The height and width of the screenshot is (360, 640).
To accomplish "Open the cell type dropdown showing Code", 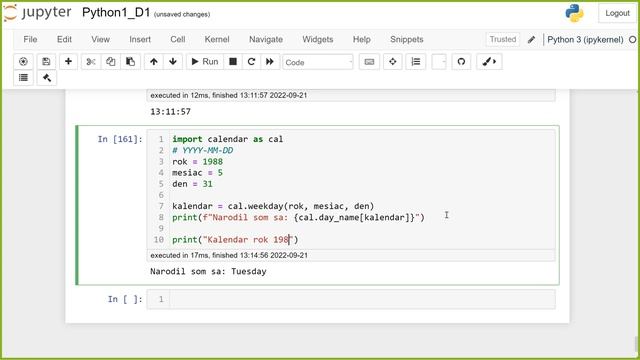I will [318, 62].
